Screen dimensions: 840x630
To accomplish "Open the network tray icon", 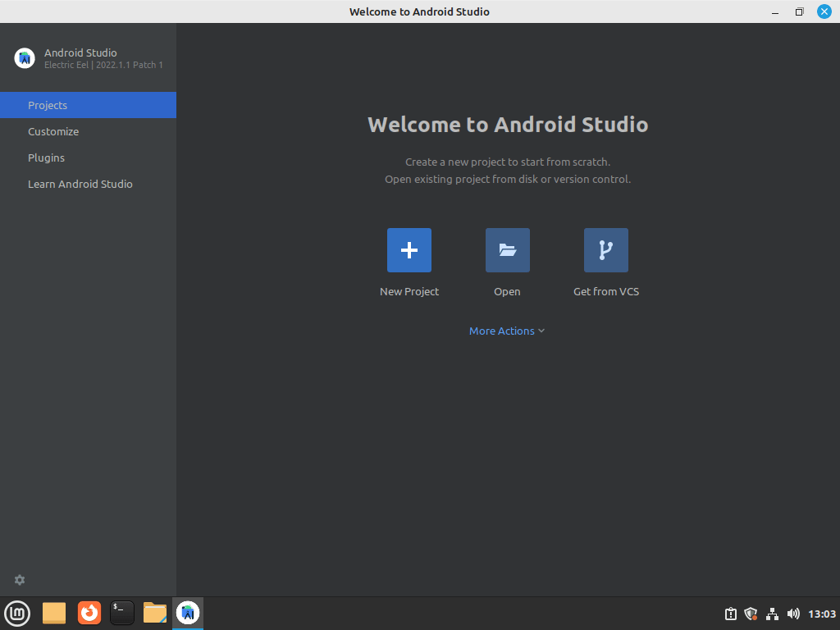I will [x=772, y=613].
